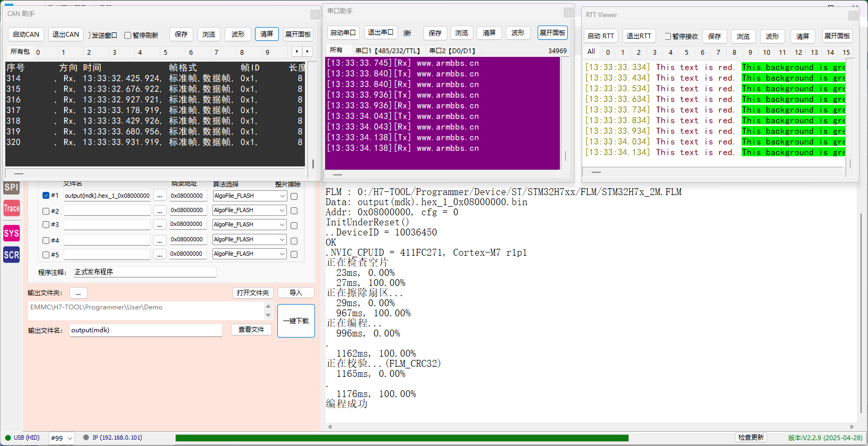Click the 启动CAN button
This screenshot has width=868, height=446.
[26, 35]
